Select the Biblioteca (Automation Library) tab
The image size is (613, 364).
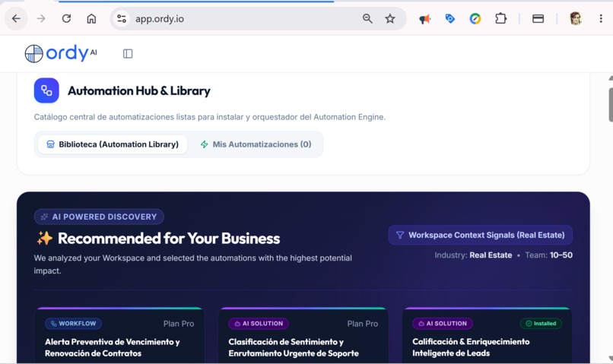pos(113,144)
